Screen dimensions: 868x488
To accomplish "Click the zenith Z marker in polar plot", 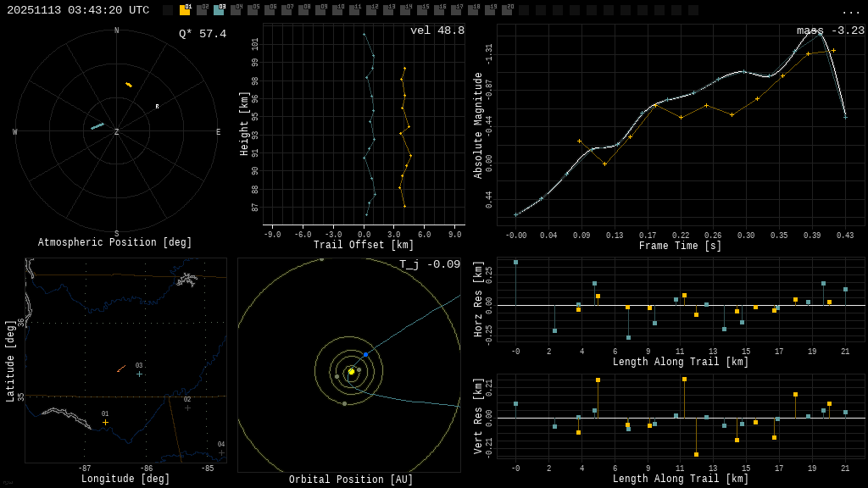I will 116,132.
